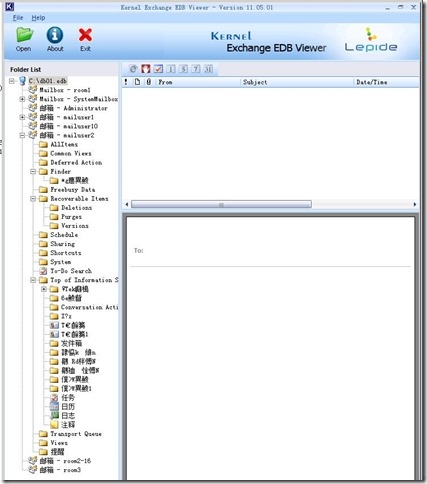Open the Purges folder
The width and height of the screenshot is (427, 484).
tap(71, 217)
